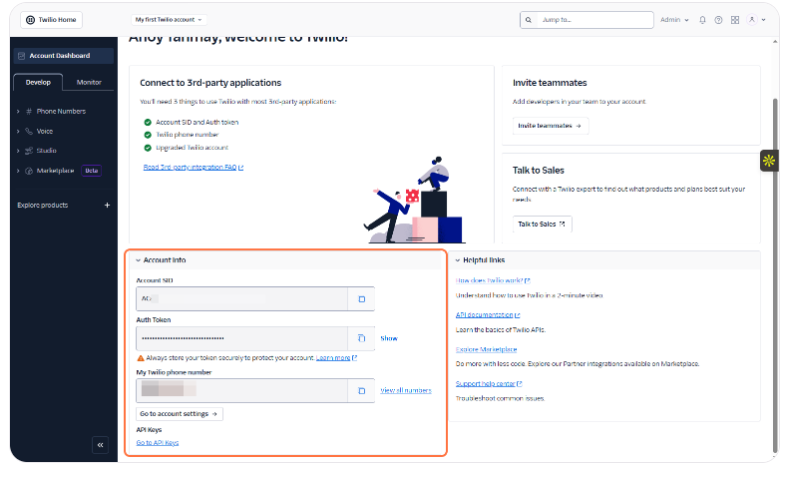Open the help question mark icon
Image resolution: width=793 pixels, height=499 pixels.
coord(718,20)
